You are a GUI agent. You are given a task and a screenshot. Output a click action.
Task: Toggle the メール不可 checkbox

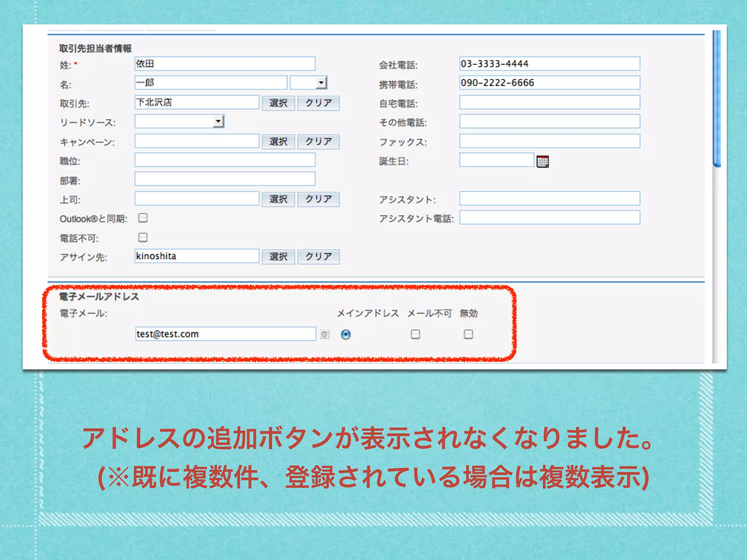point(415,334)
